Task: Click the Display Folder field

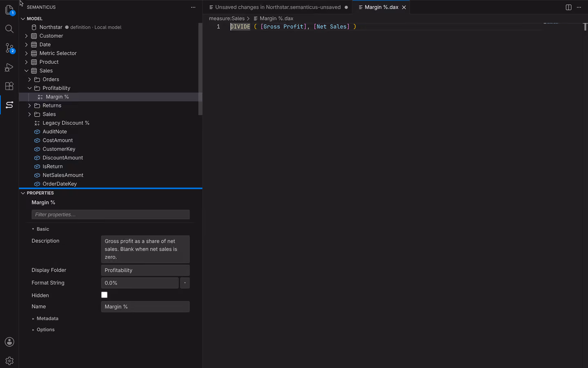Action: click(x=145, y=270)
